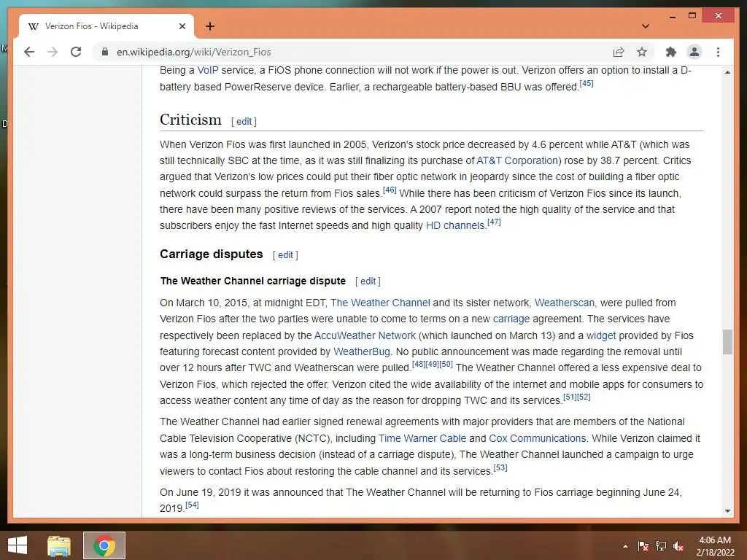Jump to citation [47]
Image resolution: width=747 pixels, height=560 pixels.
click(x=494, y=222)
